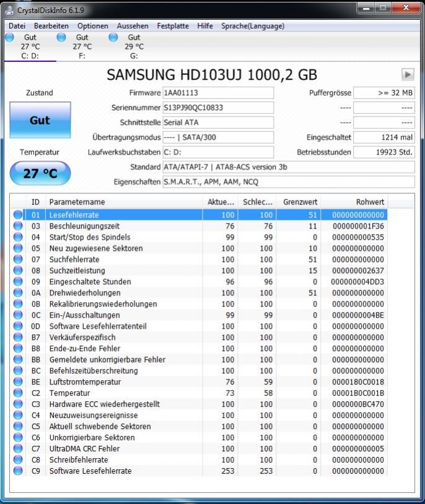Viewport: 425px width, 504px height.
Task: Click status icon of Start/Stop des Spindels
Action: point(18,237)
